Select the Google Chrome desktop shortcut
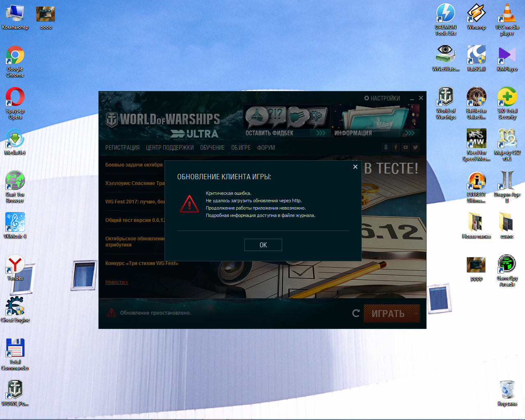 15,62
